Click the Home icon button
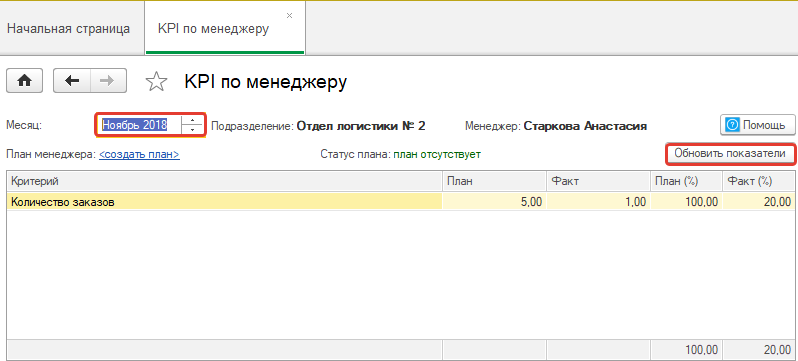Viewport: 798px width, 361px height. click(x=24, y=81)
